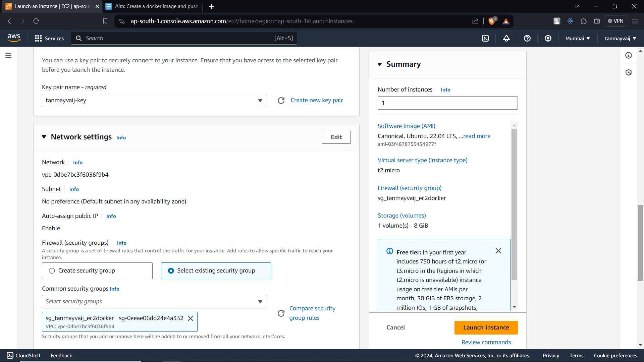
Task: Refresh the security groups list
Action: click(281, 313)
